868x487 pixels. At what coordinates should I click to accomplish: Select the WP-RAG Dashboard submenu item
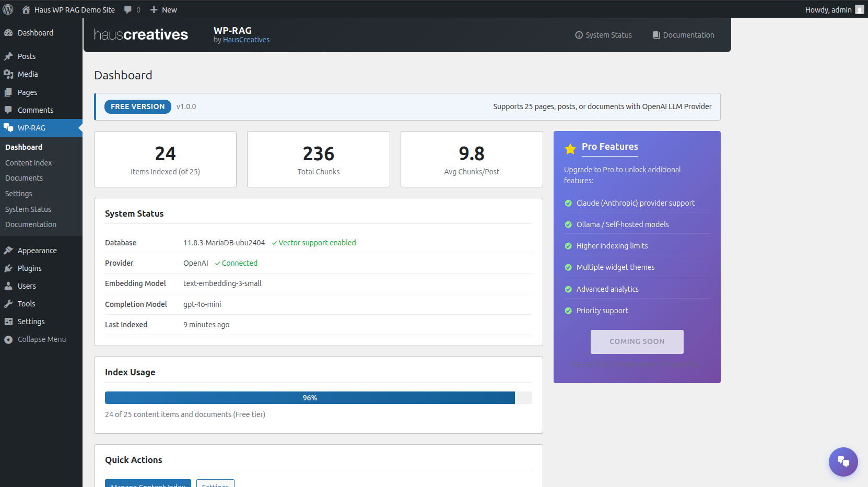[24, 147]
